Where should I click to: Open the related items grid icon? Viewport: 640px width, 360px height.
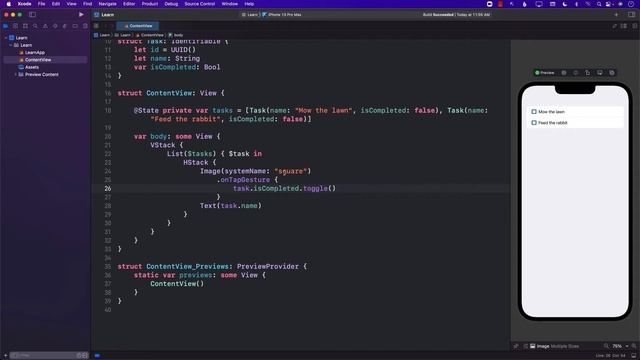click(96, 26)
